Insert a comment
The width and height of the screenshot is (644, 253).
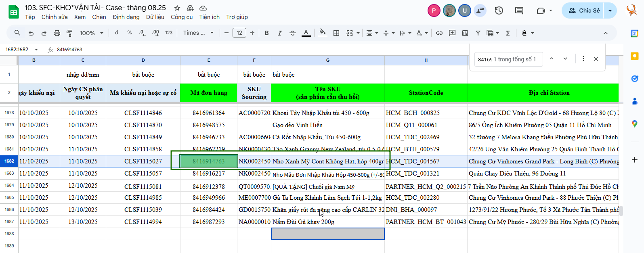[x=452, y=33]
